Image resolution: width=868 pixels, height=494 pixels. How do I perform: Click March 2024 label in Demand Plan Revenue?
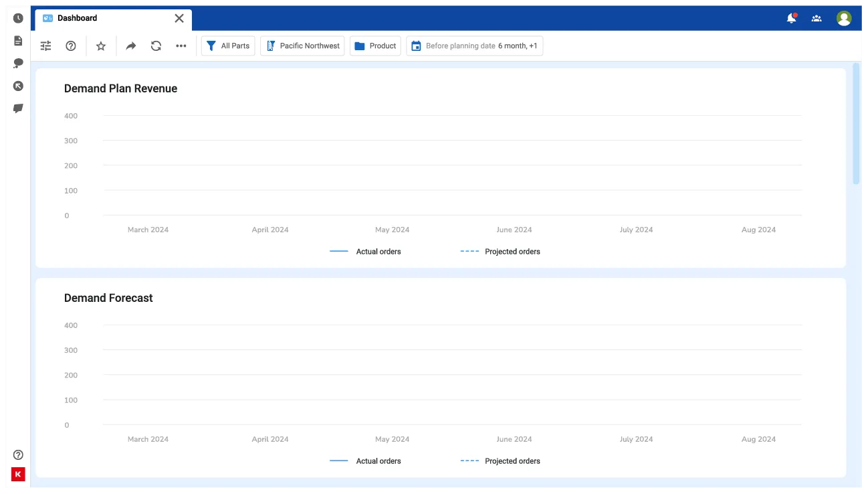click(148, 230)
